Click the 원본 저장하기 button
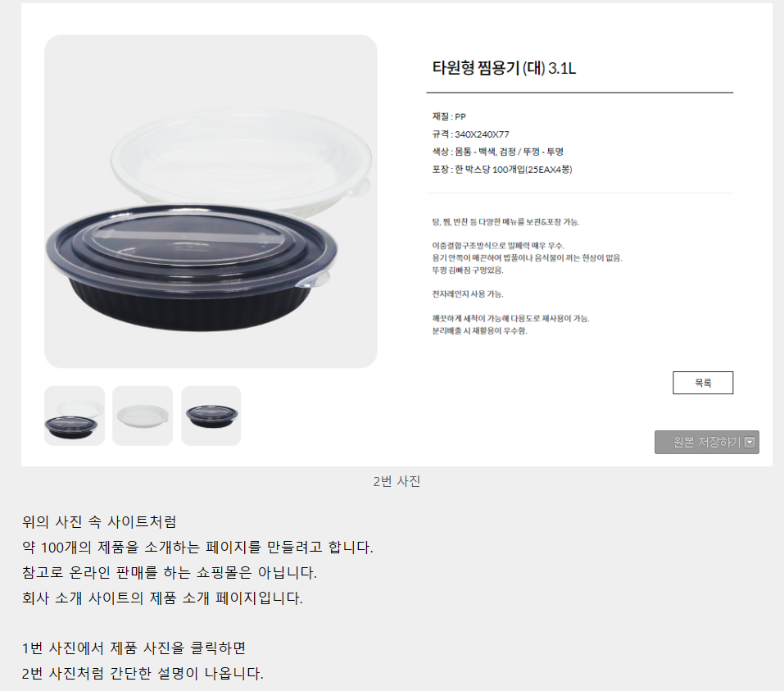The width and height of the screenshot is (784, 691). (706, 443)
